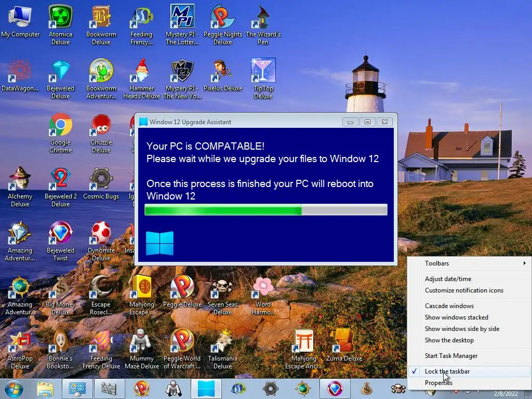
Task: Choose Show windows side by side
Action: click(x=470, y=329)
